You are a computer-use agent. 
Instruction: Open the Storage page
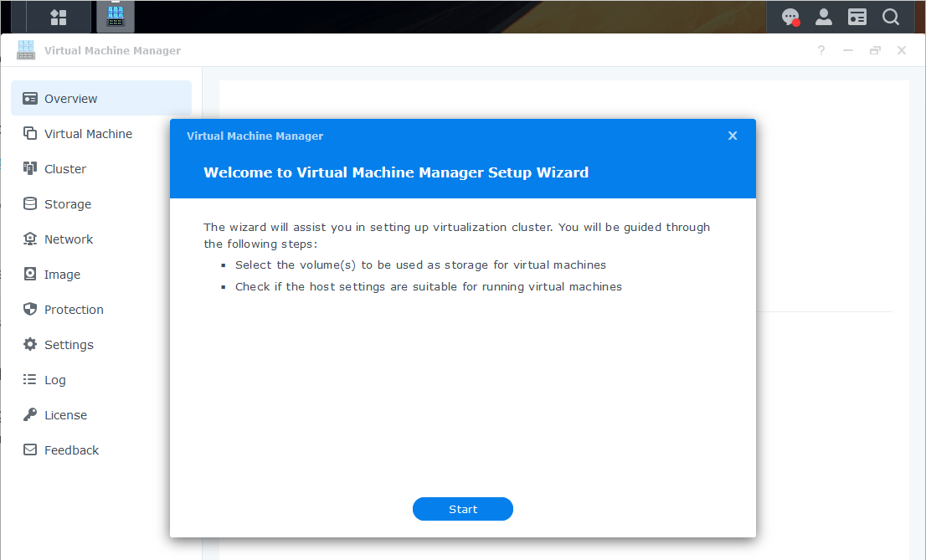click(x=68, y=204)
